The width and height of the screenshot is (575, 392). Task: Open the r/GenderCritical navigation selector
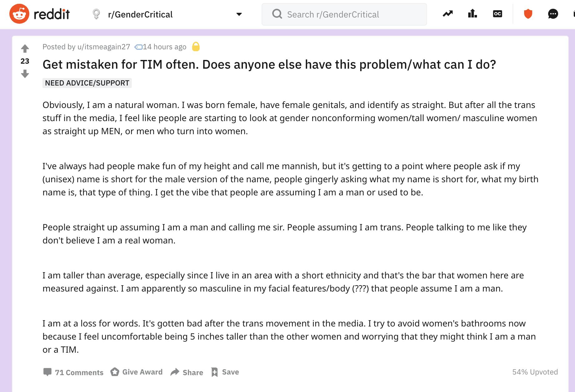[x=140, y=14]
